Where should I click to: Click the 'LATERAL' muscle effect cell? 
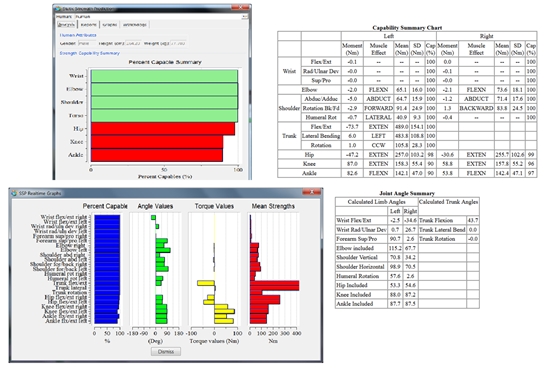pos(379,118)
